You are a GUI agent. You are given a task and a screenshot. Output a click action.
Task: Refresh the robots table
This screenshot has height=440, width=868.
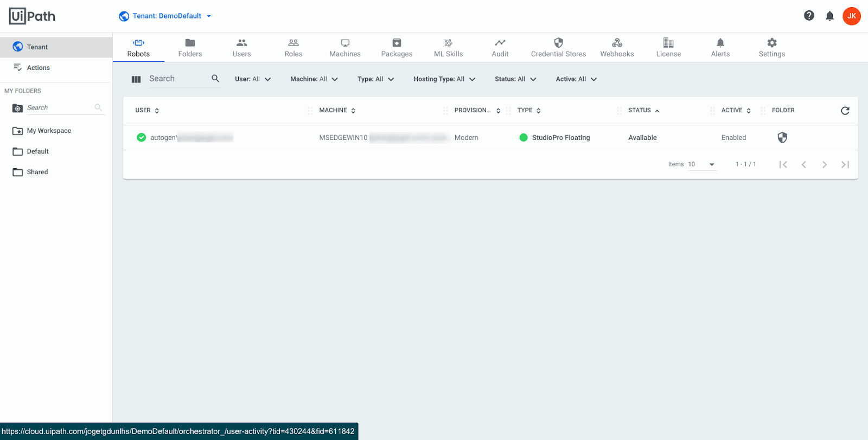(845, 111)
